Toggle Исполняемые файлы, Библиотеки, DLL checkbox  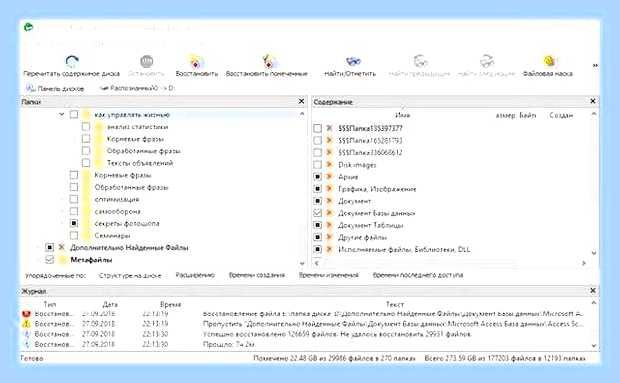coord(318,249)
